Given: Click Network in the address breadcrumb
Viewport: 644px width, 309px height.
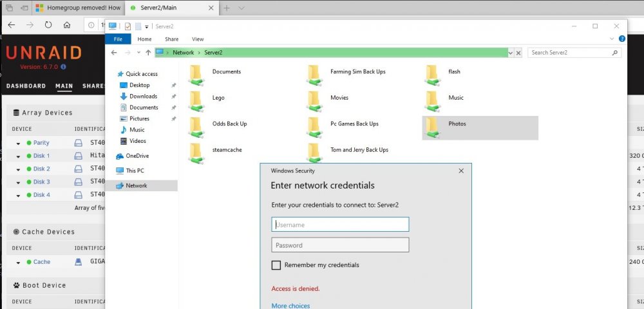Looking at the screenshot, I should (x=183, y=53).
